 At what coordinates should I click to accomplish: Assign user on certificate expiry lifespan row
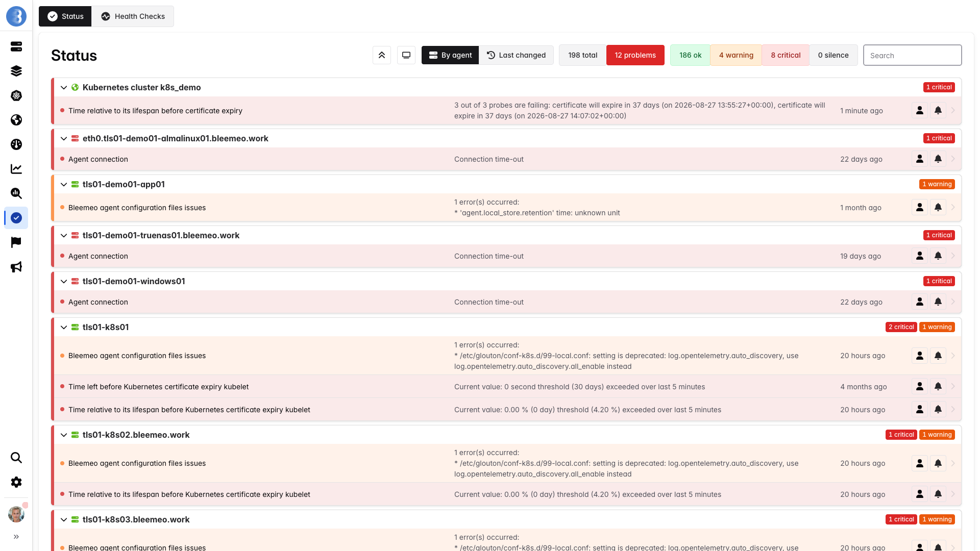(x=920, y=110)
